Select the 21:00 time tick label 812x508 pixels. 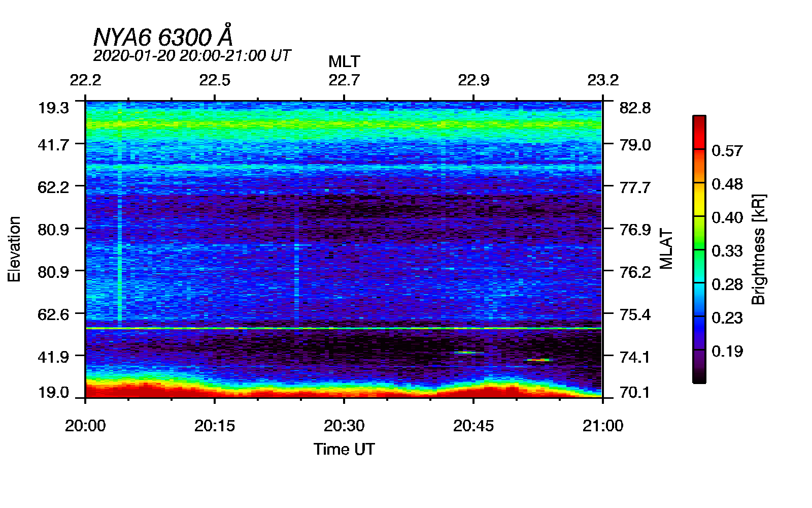(x=603, y=426)
